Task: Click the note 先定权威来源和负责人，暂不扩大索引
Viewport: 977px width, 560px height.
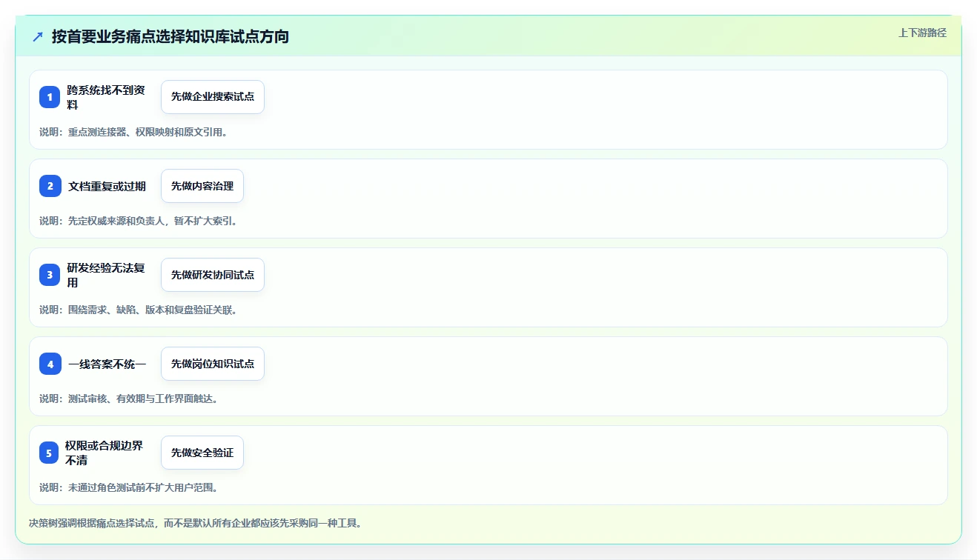Action: [x=153, y=221]
